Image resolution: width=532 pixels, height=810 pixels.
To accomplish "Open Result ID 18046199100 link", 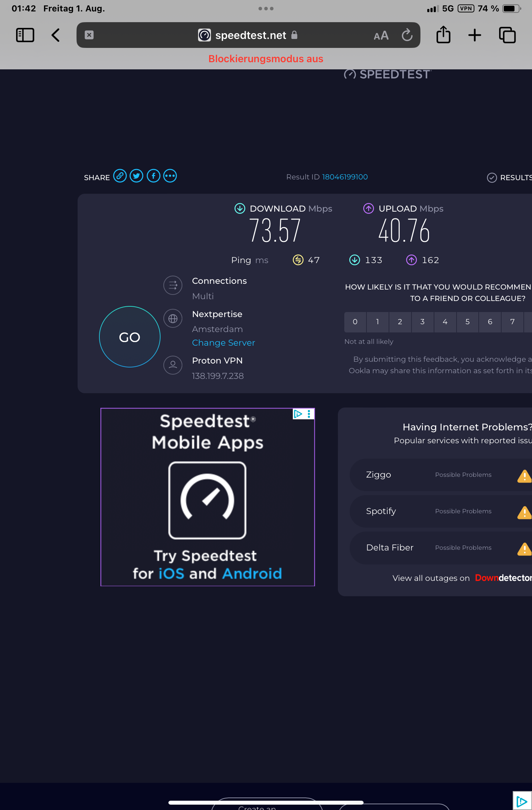I will 345,177.
